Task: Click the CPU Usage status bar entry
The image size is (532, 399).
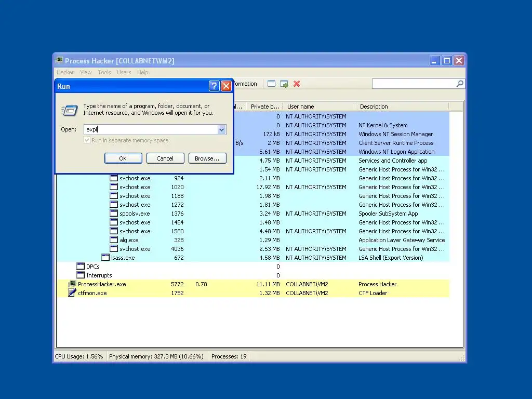Action: (x=79, y=356)
